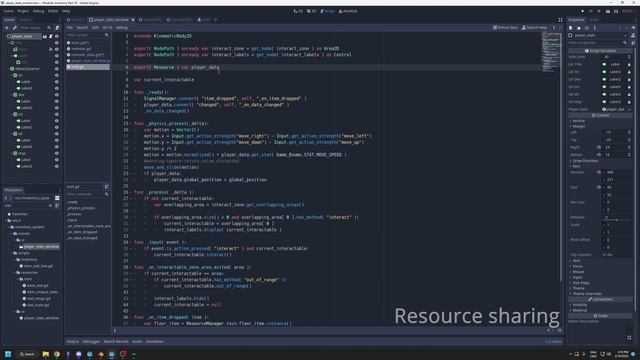Viewport: 640px width, 360px height.
Task: Expand Margin section in Inspector
Action: point(579,126)
